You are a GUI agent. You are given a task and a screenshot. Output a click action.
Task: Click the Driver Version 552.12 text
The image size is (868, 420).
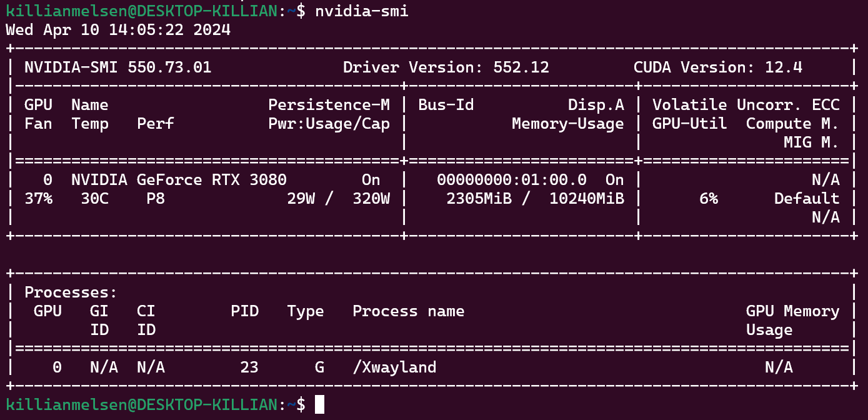pyautogui.click(x=446, y=67)
